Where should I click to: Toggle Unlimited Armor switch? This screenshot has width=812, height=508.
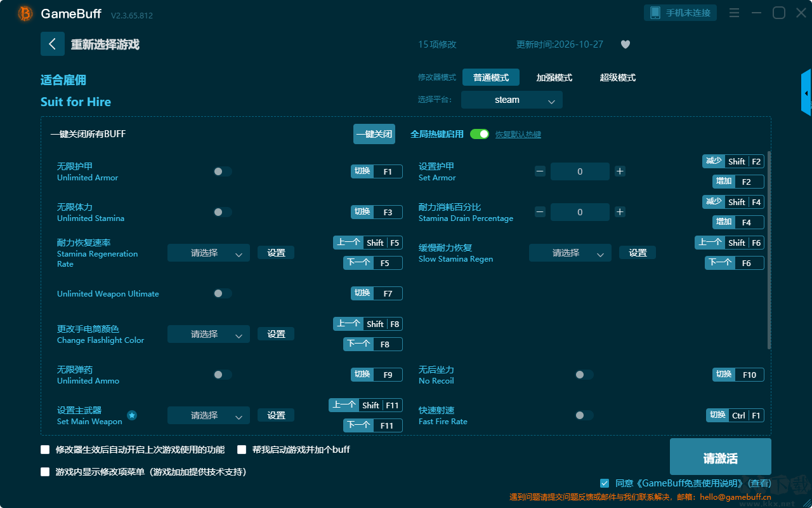point(222,171)
